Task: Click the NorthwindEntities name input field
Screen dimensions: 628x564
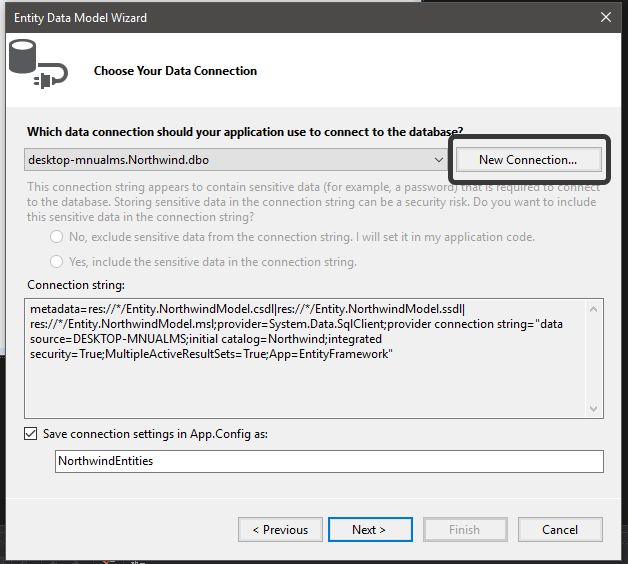Action: 329,461
